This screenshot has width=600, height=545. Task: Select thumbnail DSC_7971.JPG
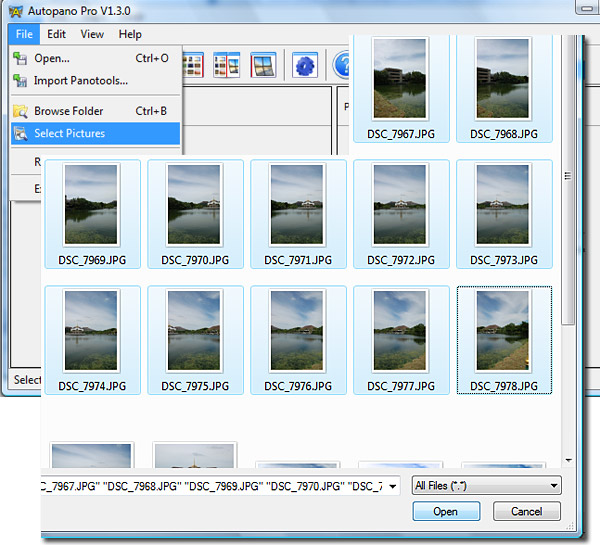pyautogui.click(x=298, y=214)
